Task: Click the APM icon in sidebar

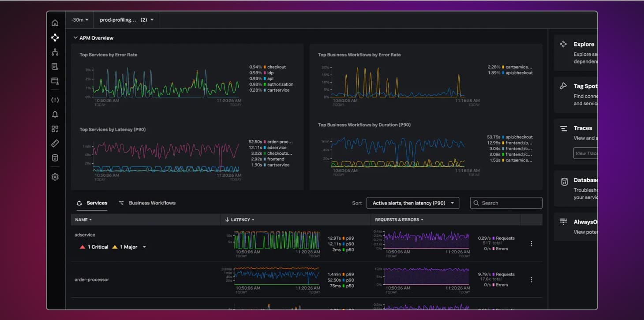Action: pos(55,37)
